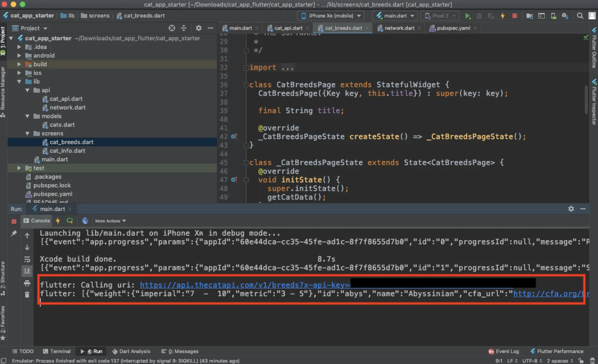Toggle pin tab in the Run panel
Screen dimensions: 598x364
(x=14, y=233)
